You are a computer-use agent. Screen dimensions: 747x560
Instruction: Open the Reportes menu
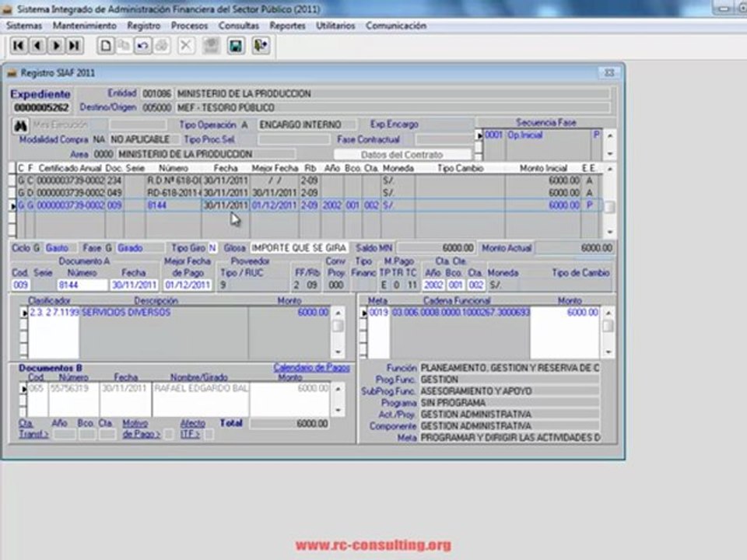pyautogui.click(x=287, y=26)
